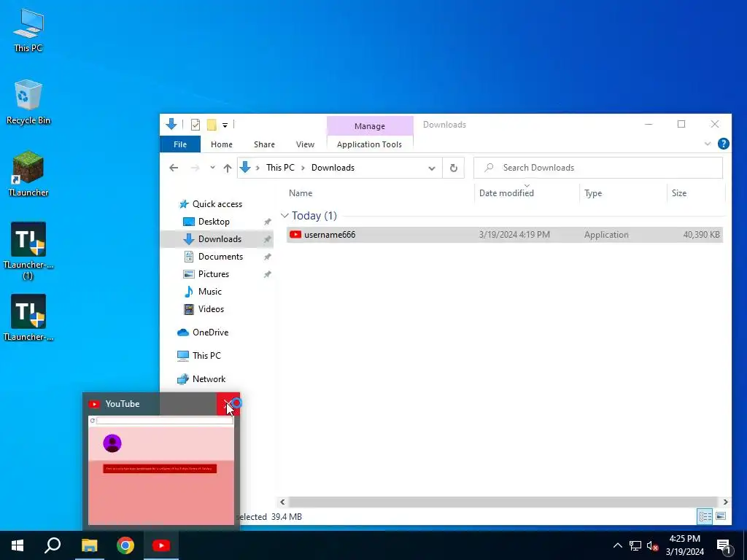Click the YouTube app taskbar icon
This screenshot has width=747, height=560.
click(x=161, y=545)
